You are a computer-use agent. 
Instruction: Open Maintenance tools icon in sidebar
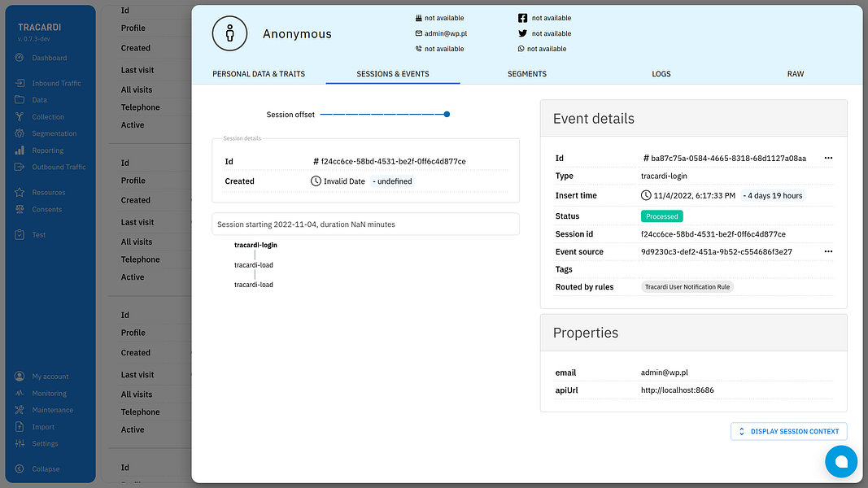[x=20, y=410]
